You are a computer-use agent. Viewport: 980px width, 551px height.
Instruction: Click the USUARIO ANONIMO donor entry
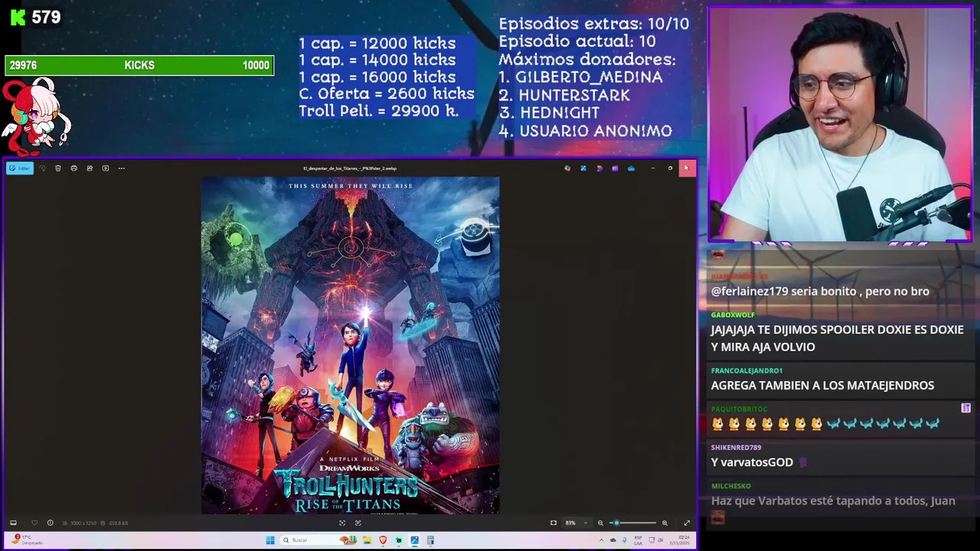596,132
